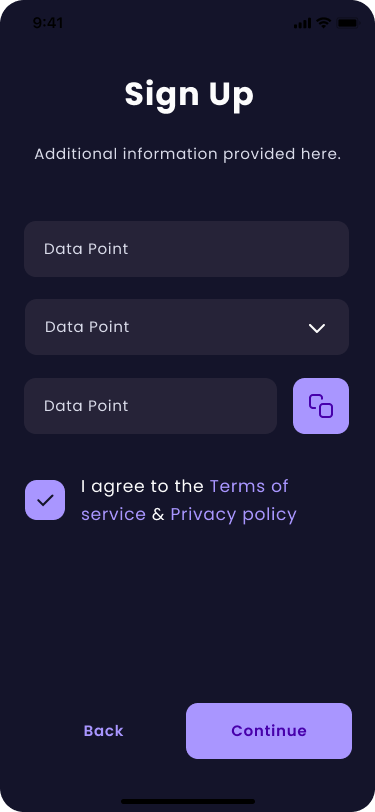Click the first Data Point input field
The width and height of the screenshot is (375, 812).
click(x=186, y=249)
